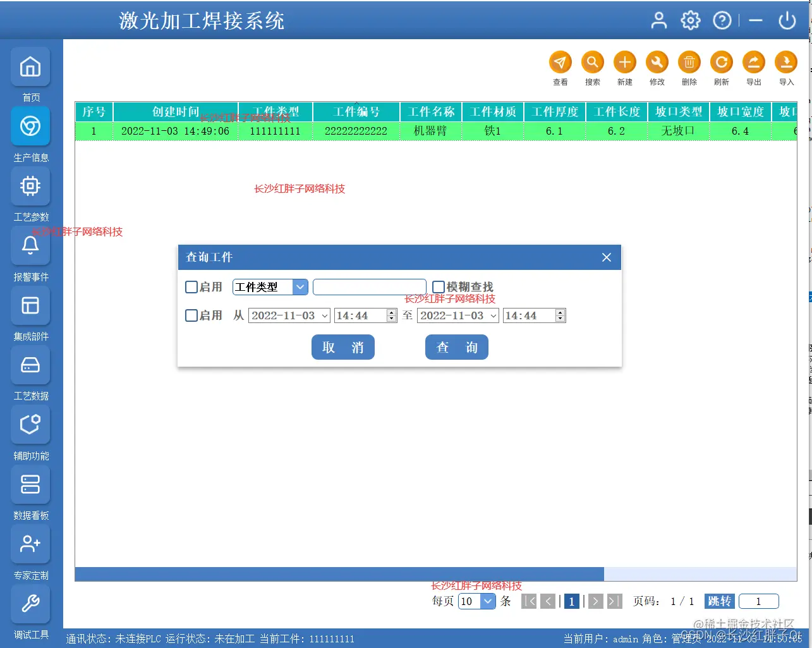The height and width of the screenshot is (648, 812).
Task: Select the 机器臂 name cell
Action: point(431,131)
